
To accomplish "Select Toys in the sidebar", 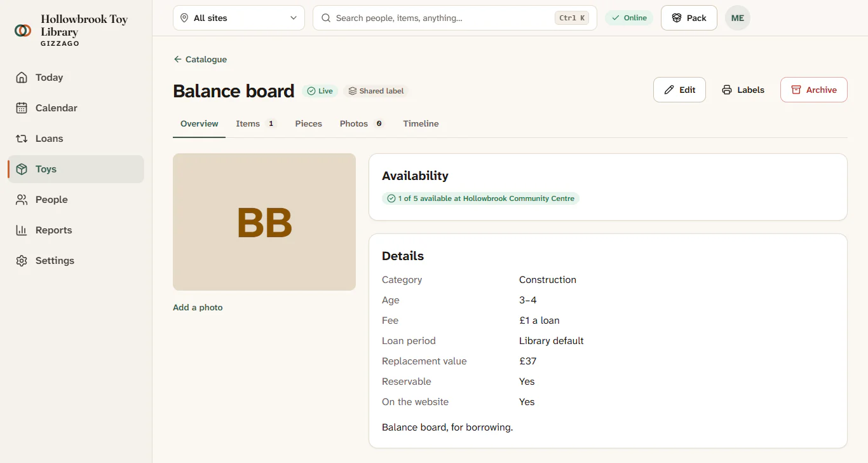I will pyautogui.click(x=76, y=169).
